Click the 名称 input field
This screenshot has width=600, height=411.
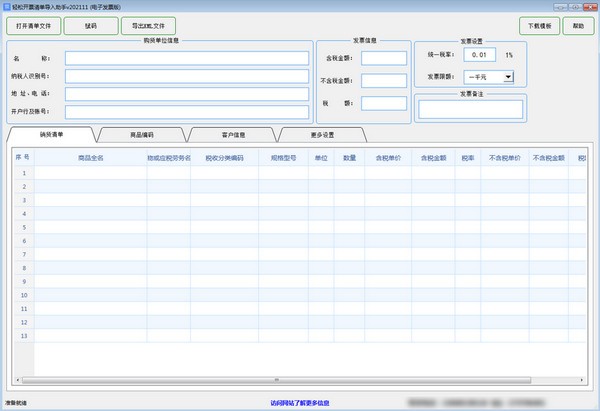coord(187,58)
